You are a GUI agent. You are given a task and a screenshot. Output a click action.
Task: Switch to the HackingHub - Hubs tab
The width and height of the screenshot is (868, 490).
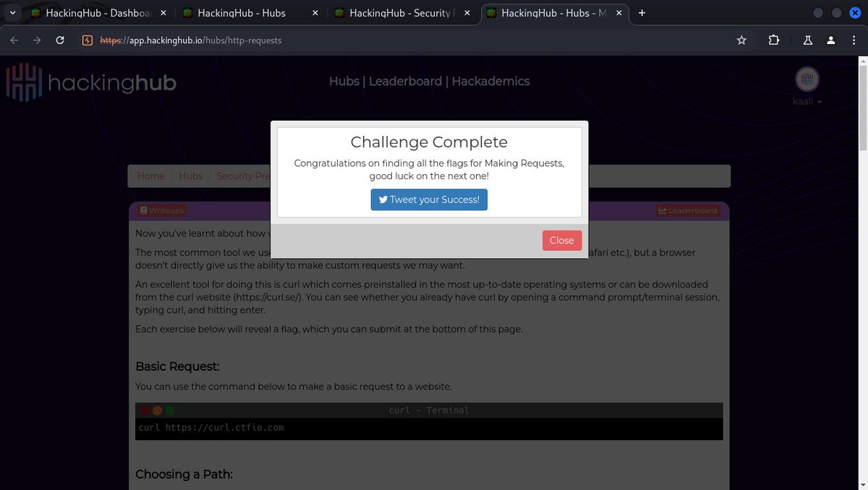pyautogui.click(x=250, y=12)
